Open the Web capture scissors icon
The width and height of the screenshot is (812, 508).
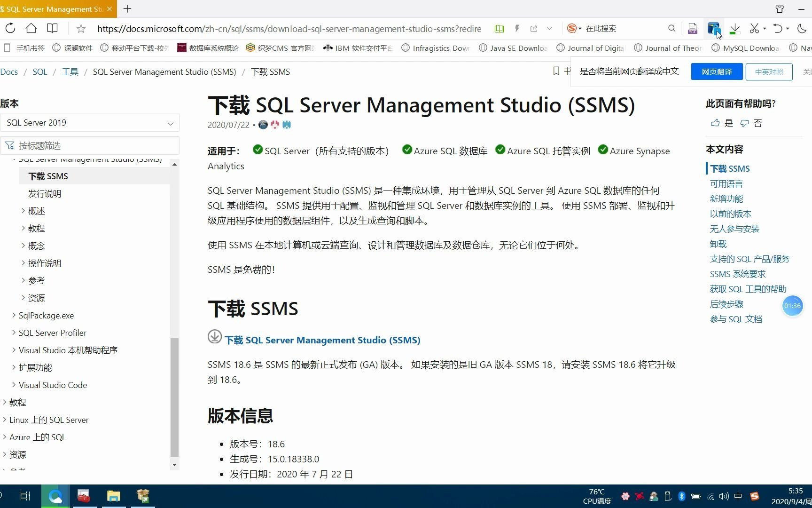coord(755,28)
